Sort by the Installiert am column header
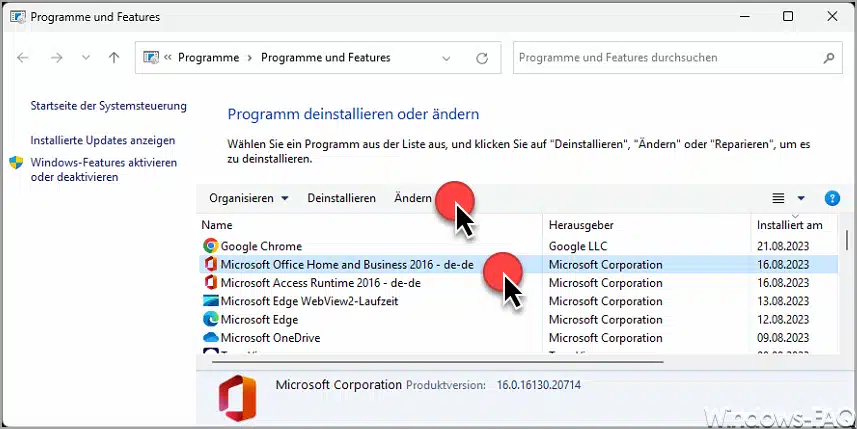The width and height of the screenshot is (857, 429). [x=789, y=225]
